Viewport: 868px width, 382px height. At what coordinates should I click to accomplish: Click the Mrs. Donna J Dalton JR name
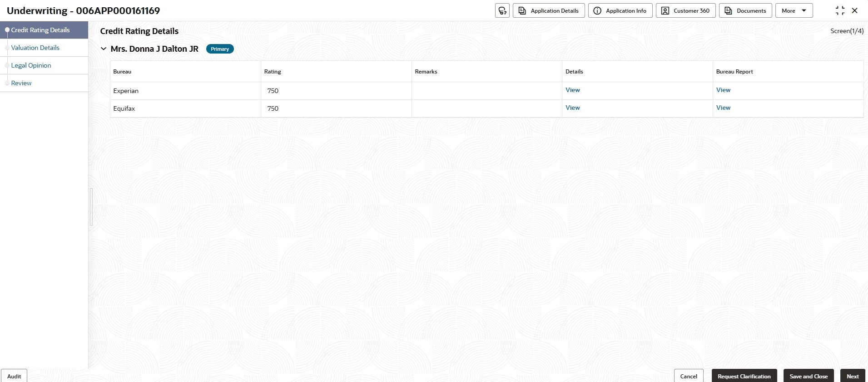coord(154,49)
